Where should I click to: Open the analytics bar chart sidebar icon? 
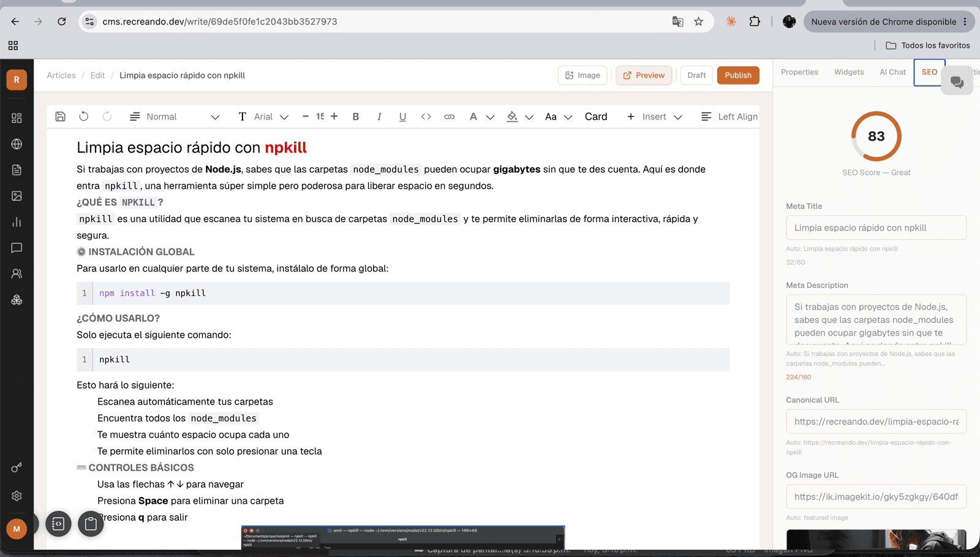click(x=17, y=222)
